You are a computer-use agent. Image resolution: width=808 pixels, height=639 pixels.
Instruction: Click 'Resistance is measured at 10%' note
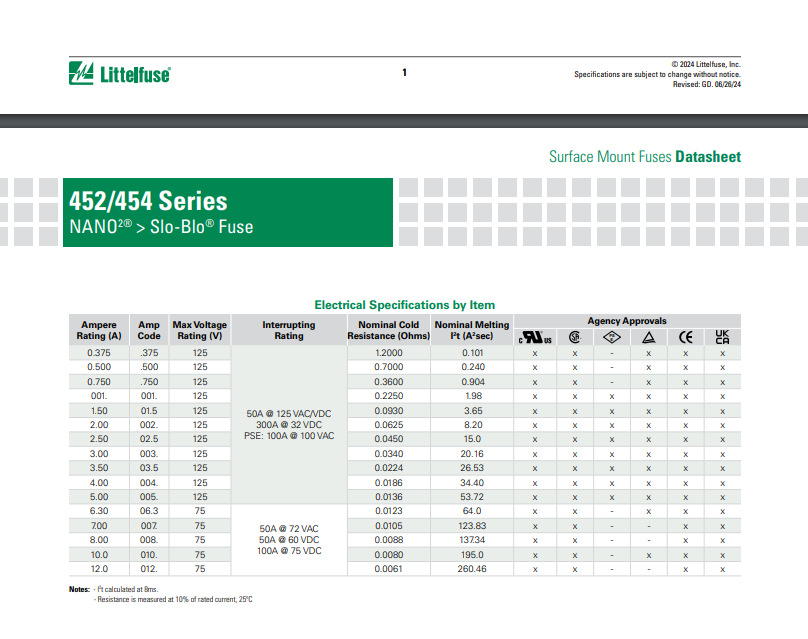(x=174, y=599)
